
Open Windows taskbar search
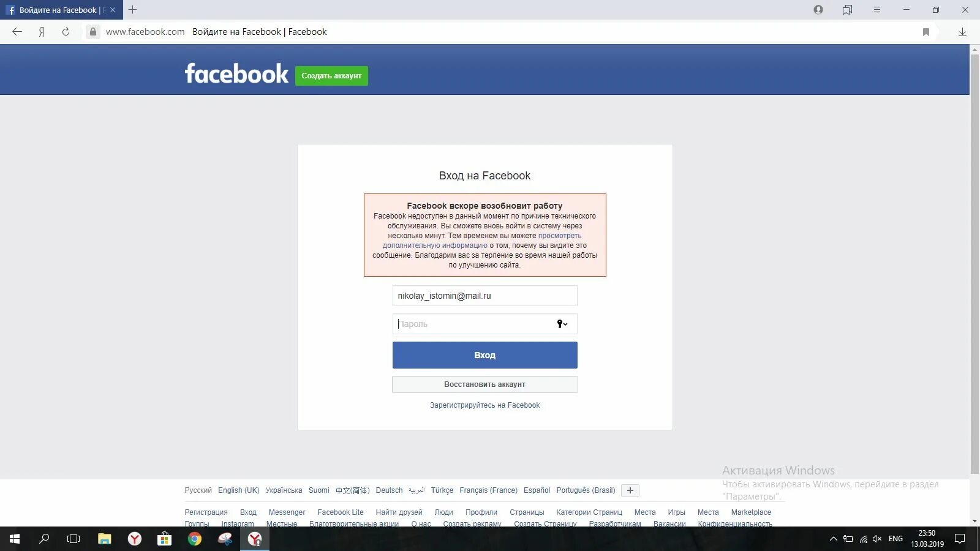[x=44, y=539]
